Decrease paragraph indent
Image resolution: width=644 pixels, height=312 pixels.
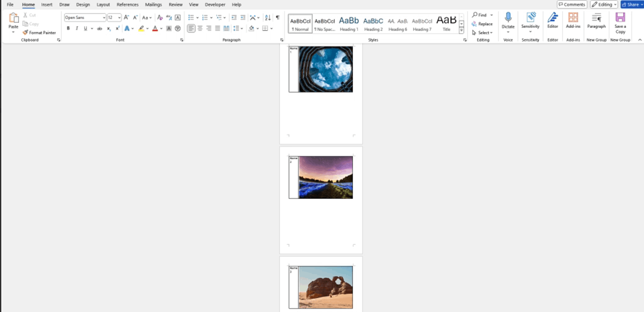click(x=234, y=17)
